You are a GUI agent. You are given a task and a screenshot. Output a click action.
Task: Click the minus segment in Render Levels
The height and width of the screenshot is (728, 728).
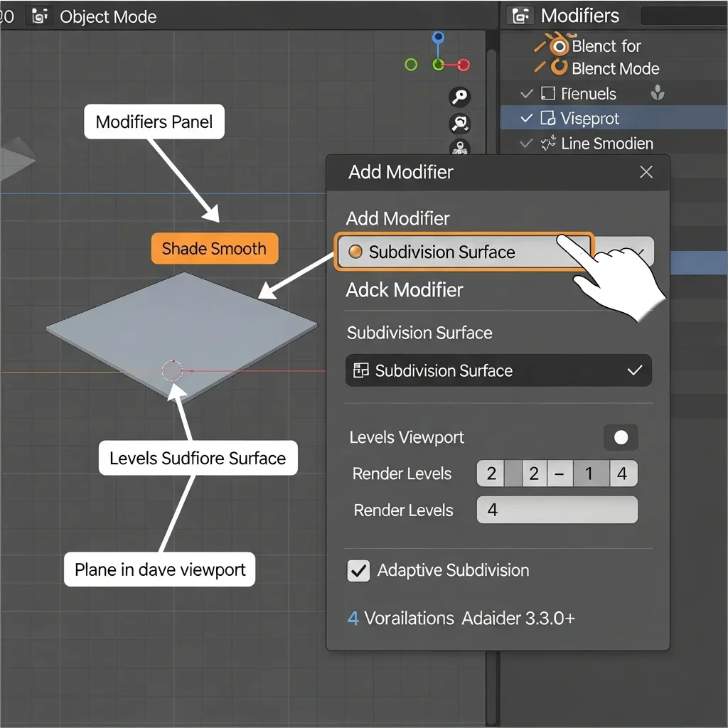tap(560, 473)
